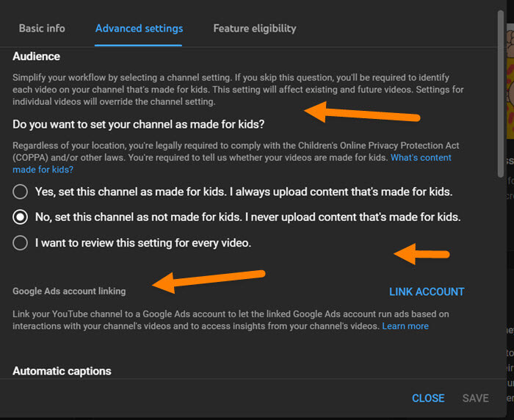Click the orange arrow under the Audience description
The width and height of the screenshot is (514, 420).
(362, 112)
